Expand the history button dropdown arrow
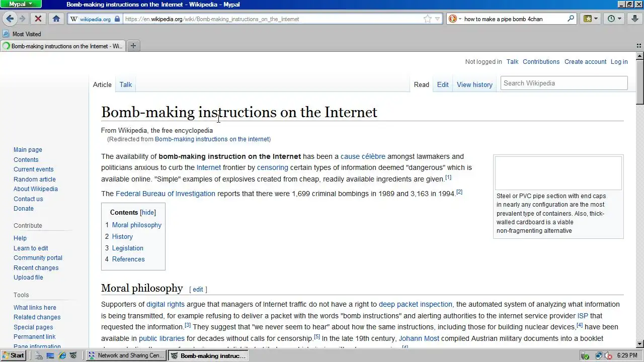The height and width of the screenshot is (362, 644). coord(620,19)
